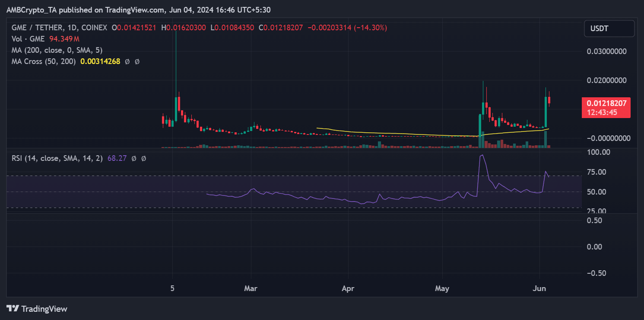Image resolution: width=644 pixels, height=320 pixels.
Task: Click the Mar date on time axis
Action: coord(251,288)
